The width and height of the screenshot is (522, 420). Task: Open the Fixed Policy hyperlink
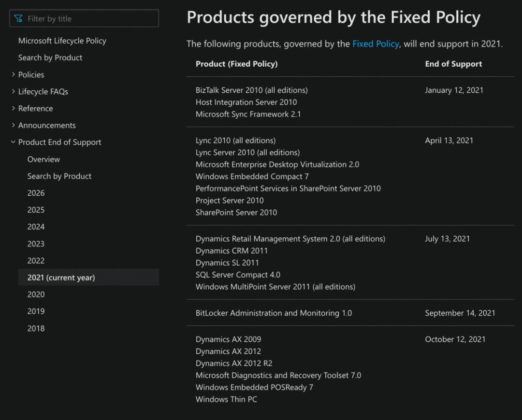tap(376, 44)
